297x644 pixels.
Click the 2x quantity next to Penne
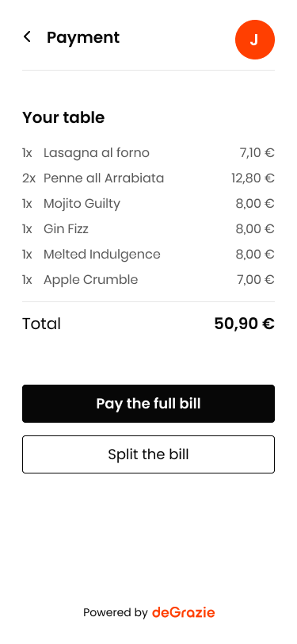[29, 178]
